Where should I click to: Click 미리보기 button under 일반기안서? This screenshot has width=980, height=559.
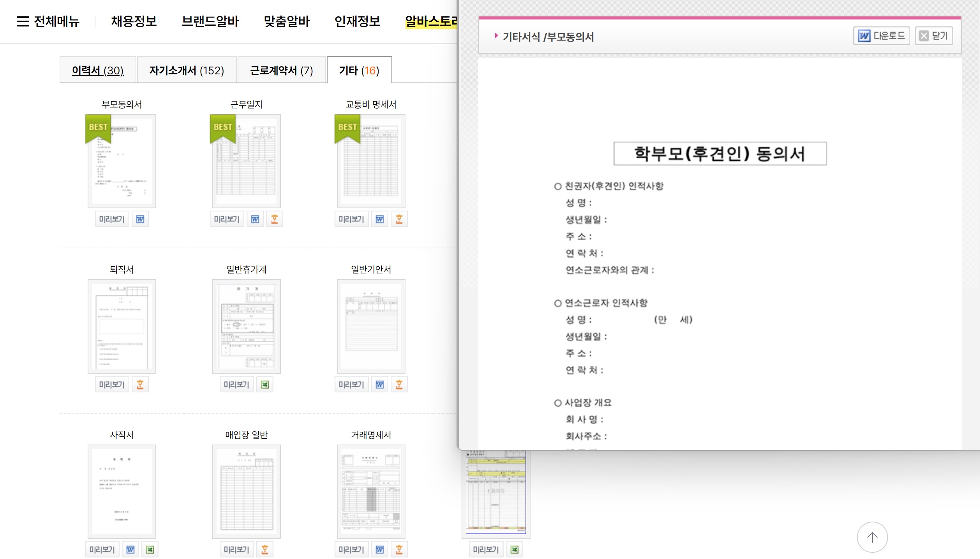click(x=351, y=385)
